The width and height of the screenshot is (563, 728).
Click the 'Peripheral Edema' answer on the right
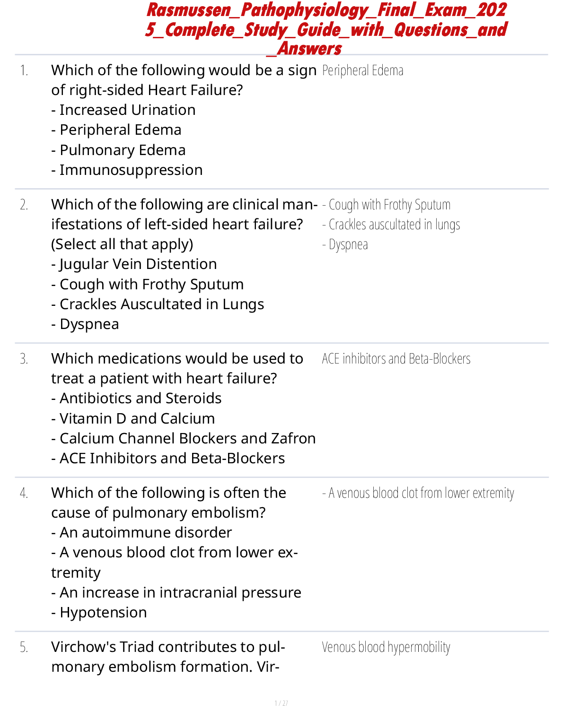click(x=362, y=71)
